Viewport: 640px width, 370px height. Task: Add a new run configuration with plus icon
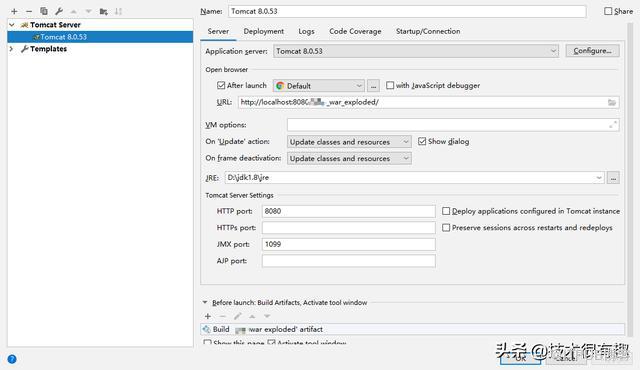point(14,11)
